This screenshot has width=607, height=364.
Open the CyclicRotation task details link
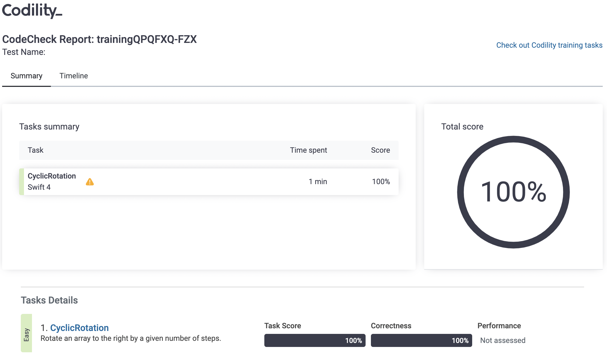pyautogui.click(x=79, y=328)
